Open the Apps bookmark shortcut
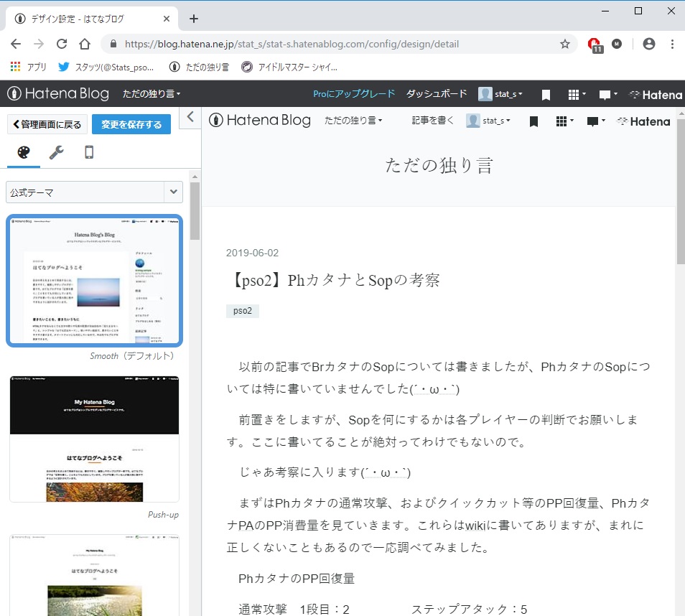The width and height of the screenshot is (685, 616). [28, 67]
